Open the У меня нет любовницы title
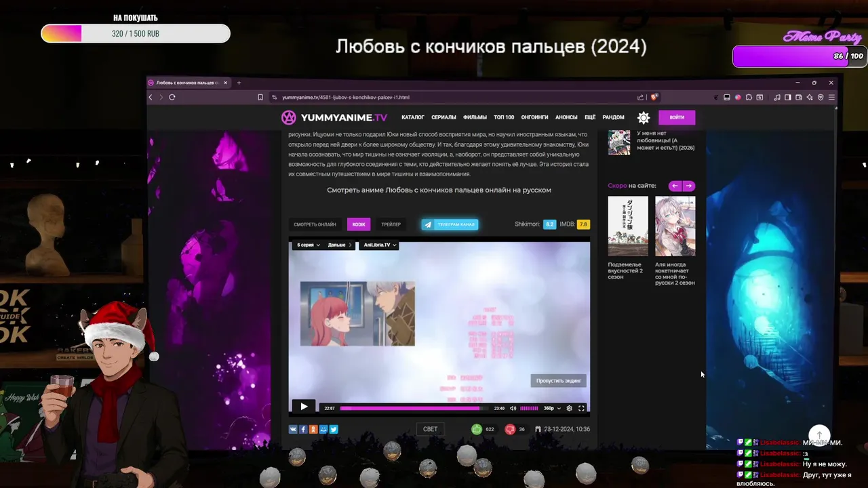This screenshot has width=868, height=488. (x=665, y=140)
